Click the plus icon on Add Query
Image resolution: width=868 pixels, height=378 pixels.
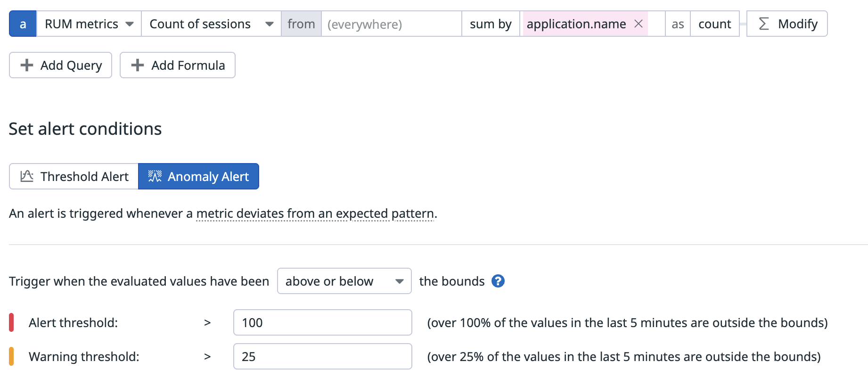tap(27, 65)
